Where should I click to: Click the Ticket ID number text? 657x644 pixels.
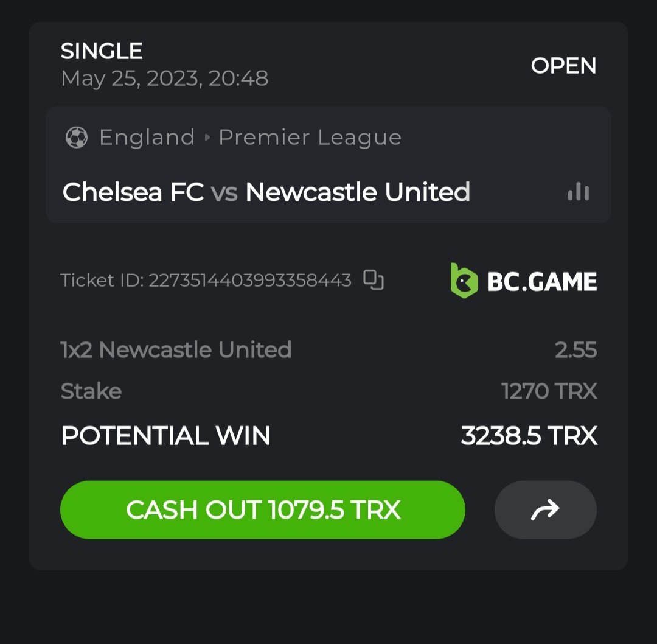pyautogui.click(x=249, y=280)
